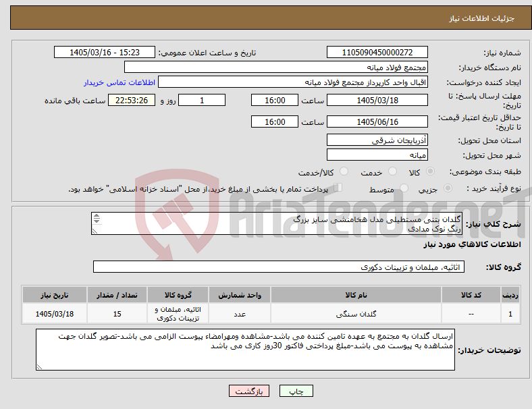Image resolution: width=532 pixels, height=409 pixels.
Task: Choose the جزیی purchase type radio
Action: tap(448, 188)
